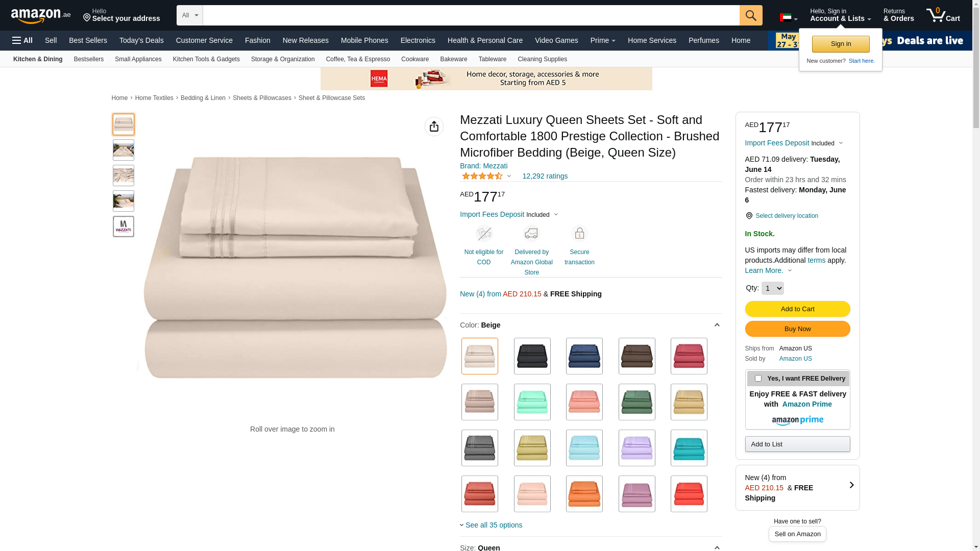The height and width of the screenshot is (551, 980).
Task: Open the Cookware category tab
Action: tap(414, 59)
